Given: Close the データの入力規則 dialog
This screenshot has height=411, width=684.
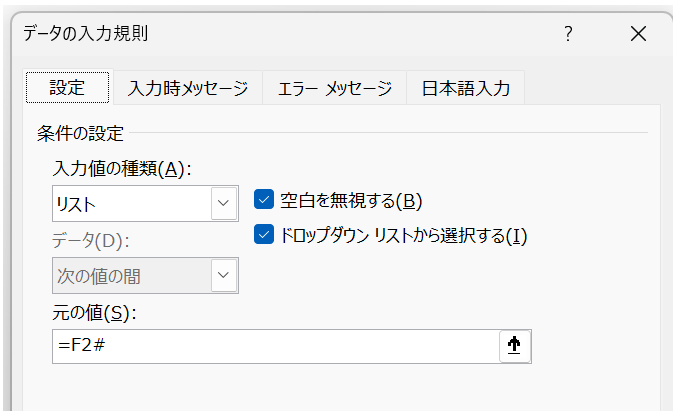Looking at the screenshot, I should (638, 34).
